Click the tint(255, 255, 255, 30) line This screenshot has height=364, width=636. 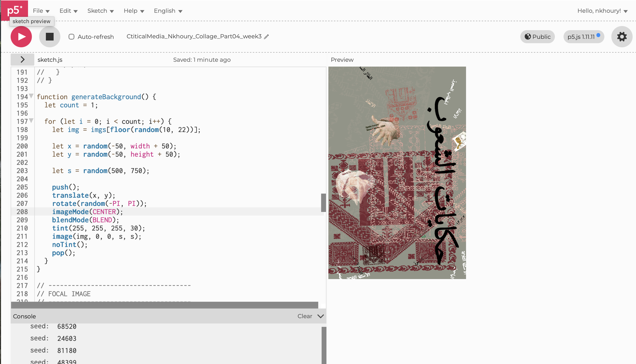pos(98,228)
